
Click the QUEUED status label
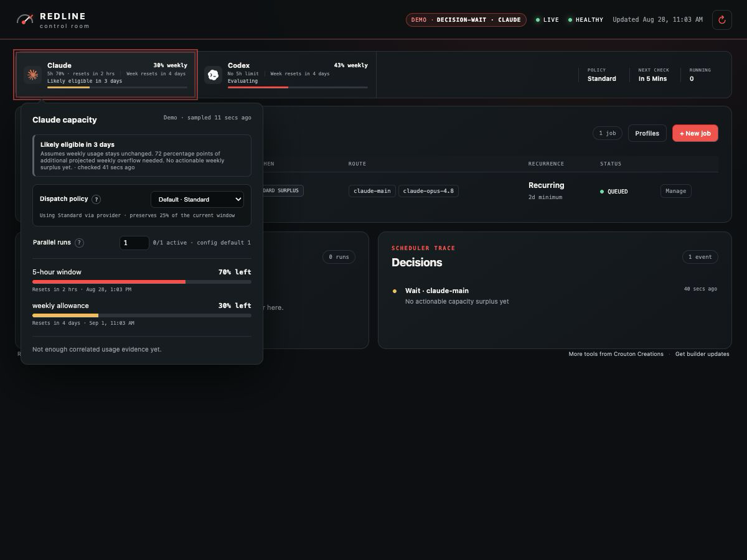pos(618,192)
